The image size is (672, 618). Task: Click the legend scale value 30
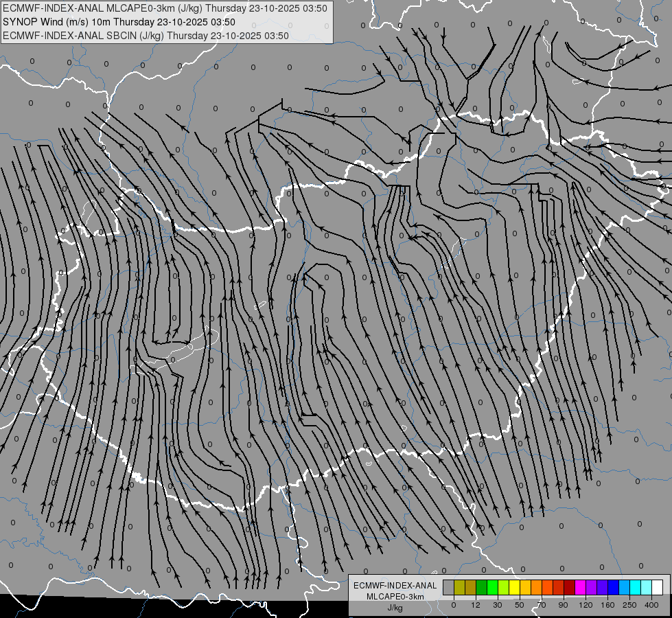498,605
